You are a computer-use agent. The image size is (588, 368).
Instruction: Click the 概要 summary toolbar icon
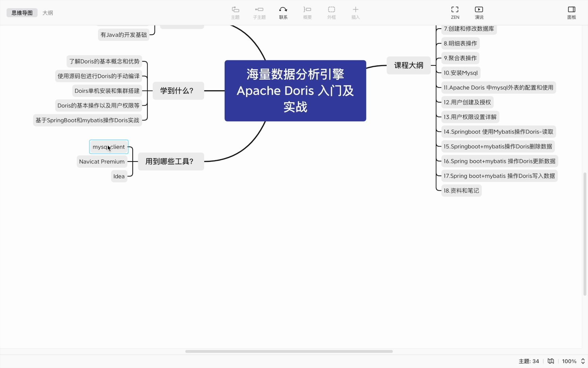tap(307, 13)
